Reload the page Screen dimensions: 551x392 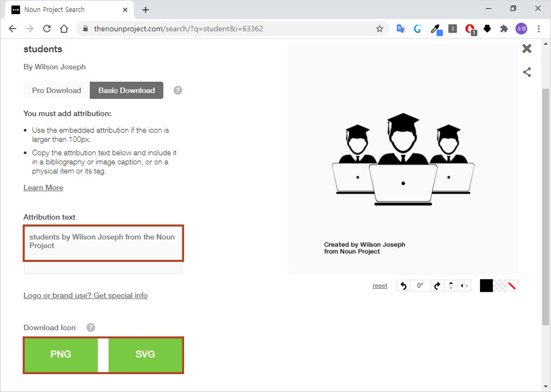[x=47, y=29]
